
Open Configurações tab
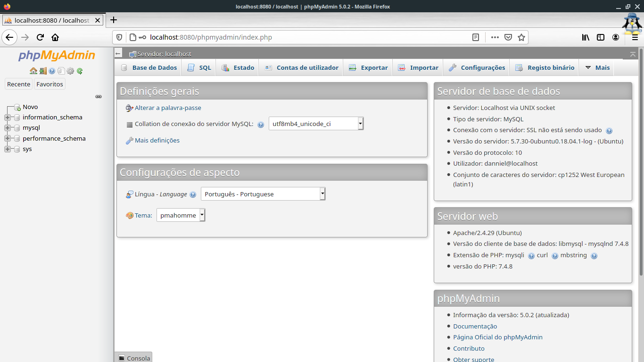[x=477, y=67]
